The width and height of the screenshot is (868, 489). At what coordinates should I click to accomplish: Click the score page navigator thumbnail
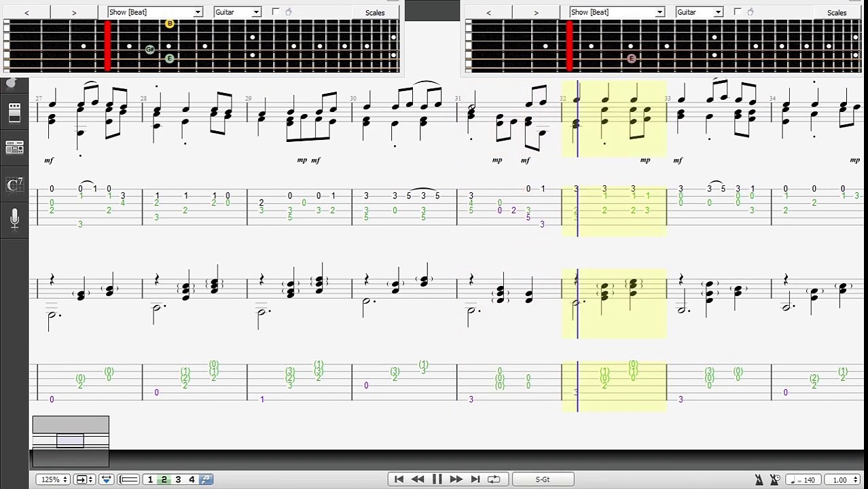(x=71, y=441)
